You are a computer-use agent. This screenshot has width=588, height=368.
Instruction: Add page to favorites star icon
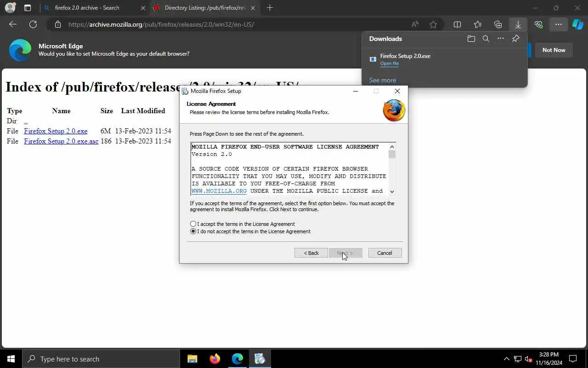tap(433, 24)
